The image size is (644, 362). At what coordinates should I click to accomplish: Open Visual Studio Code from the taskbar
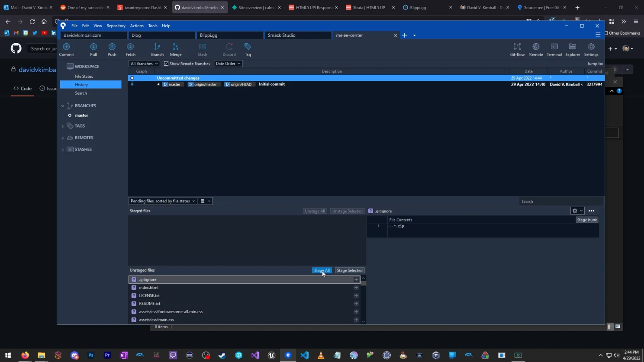[x=304, y=356]
